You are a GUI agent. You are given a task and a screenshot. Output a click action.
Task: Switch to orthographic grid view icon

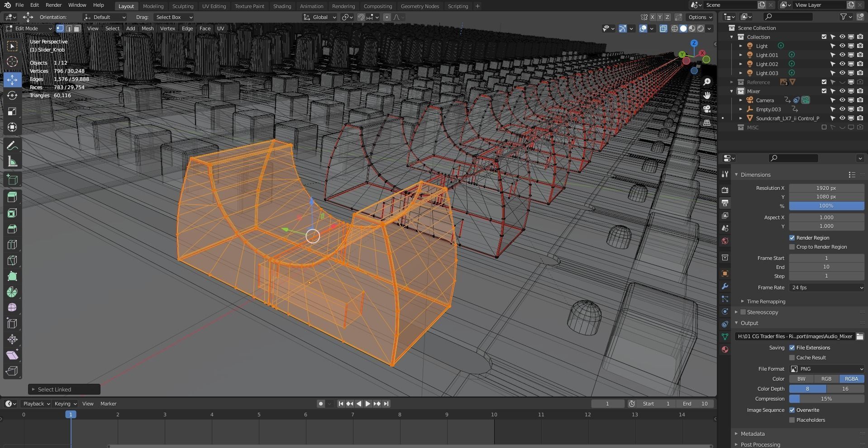pos(707,123)
